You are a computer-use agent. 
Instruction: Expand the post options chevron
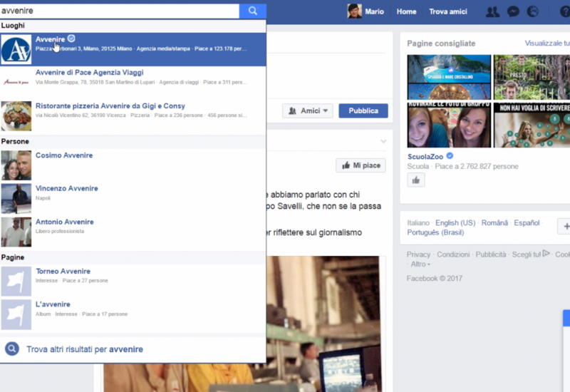coord(383,141)
